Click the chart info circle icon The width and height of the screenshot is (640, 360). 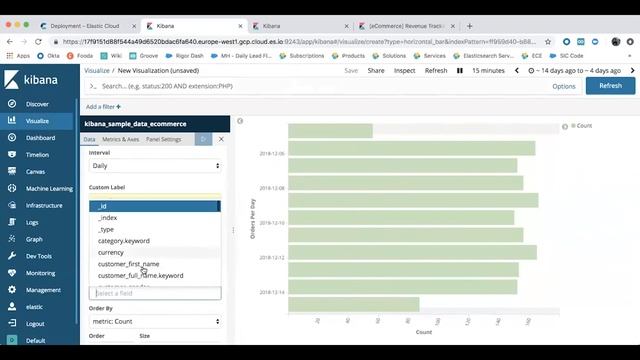(240, 121)
